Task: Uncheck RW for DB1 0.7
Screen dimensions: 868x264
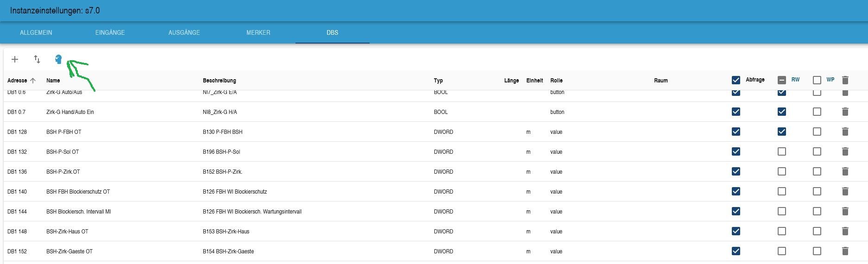Action: click(x=782, y=112)
